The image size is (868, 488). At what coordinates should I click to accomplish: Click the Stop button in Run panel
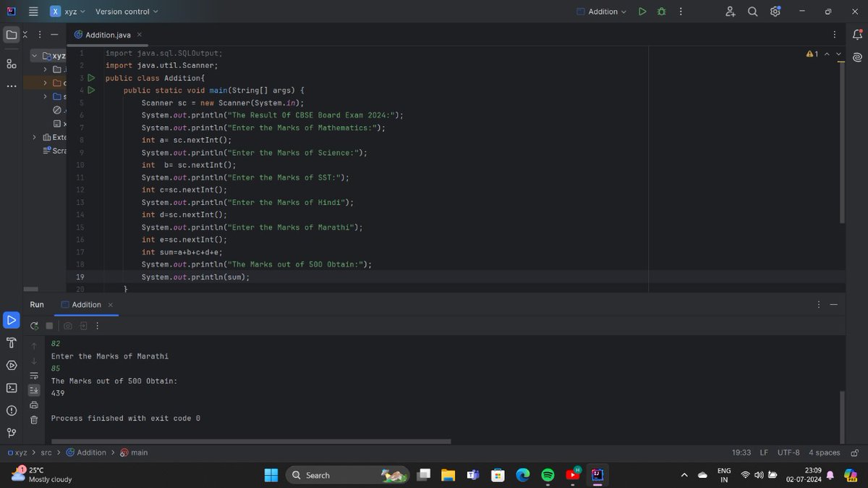click(49, 326)
